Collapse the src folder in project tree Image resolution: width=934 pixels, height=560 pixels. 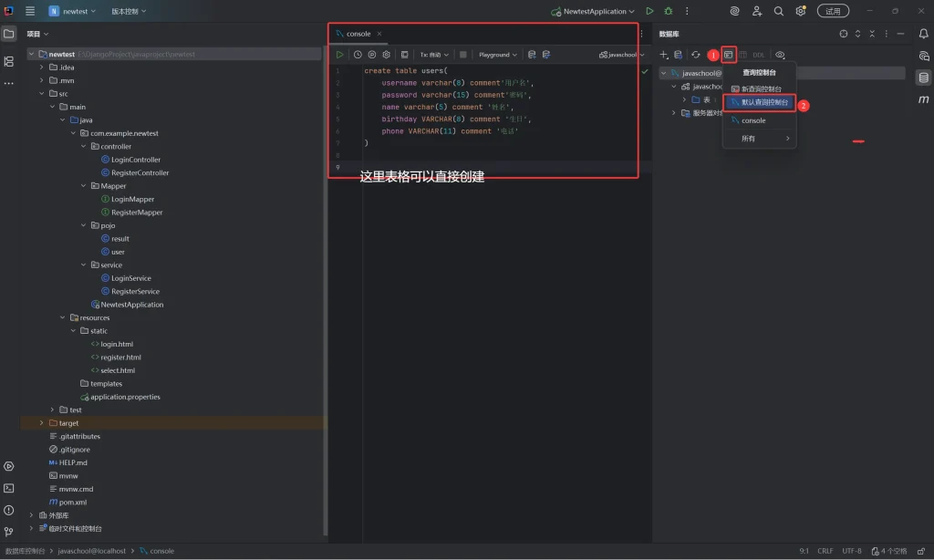pyautogui.click(x=41, y=93)
